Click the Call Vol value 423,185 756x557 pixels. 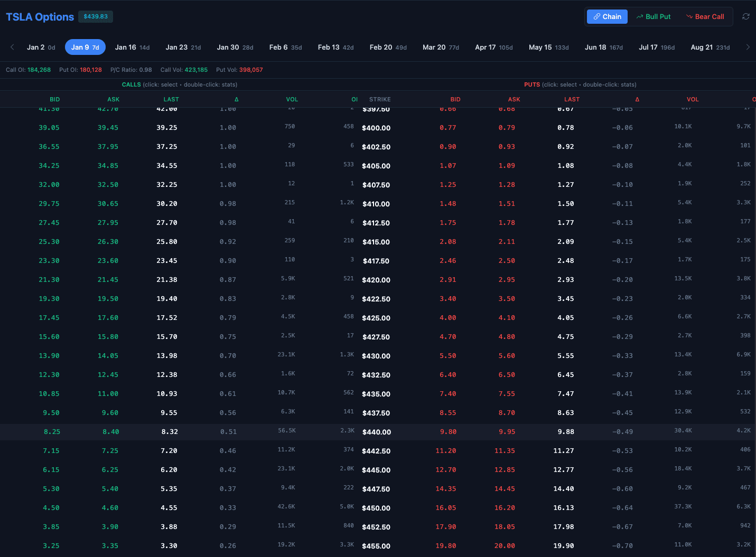[196, 70]
